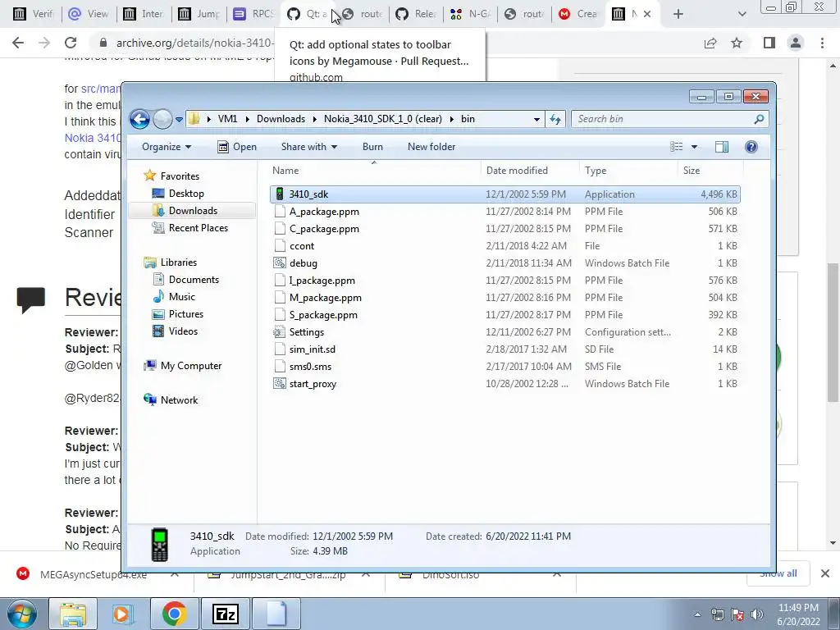Show hidden system tray icons
Screen dimensions: 840x630
tap(697, 614)
